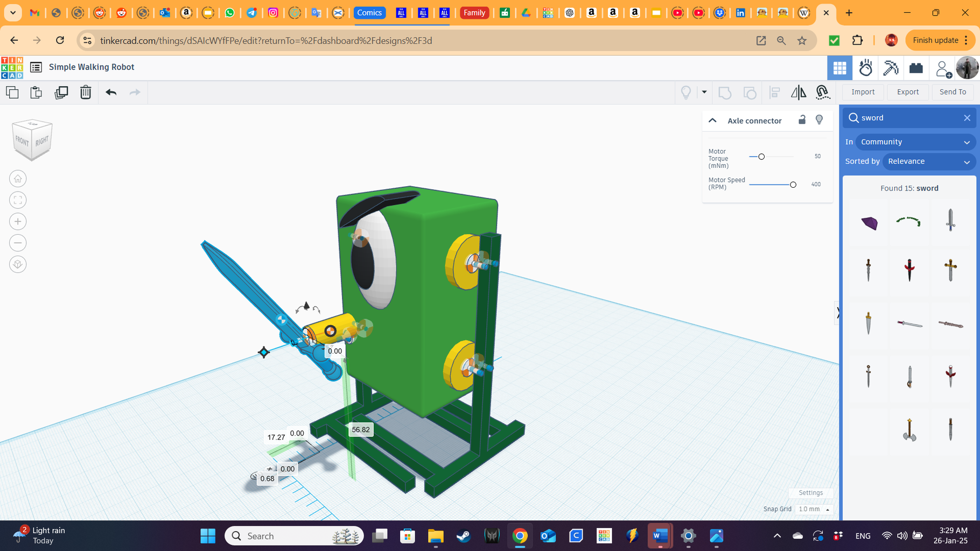Select the purple shape thumbnail
This screenshot has height=551, width=980.
coord(869,222)
